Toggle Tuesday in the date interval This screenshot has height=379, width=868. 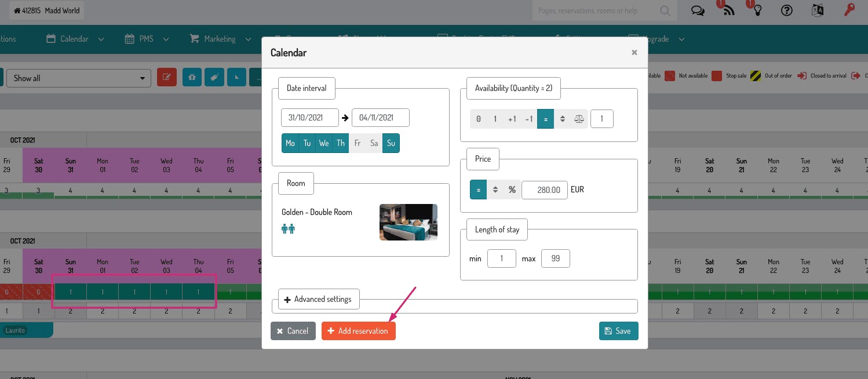[x=307, y=143]
